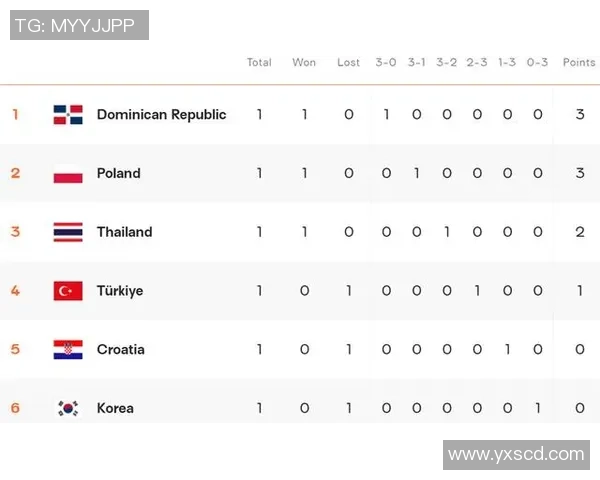This screenshot has width=600, height=480.
Task: Click the Thailand flag icon
Action: [68, 232]
